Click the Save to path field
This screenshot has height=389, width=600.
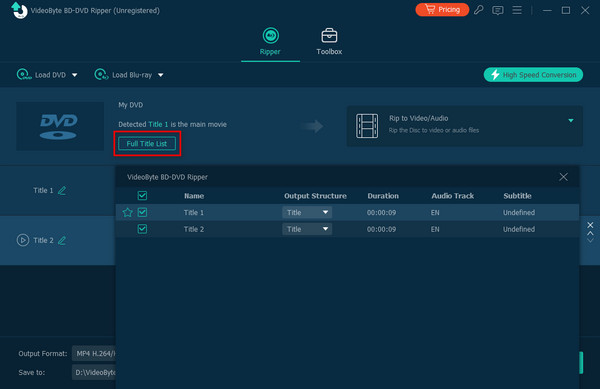[x=94, y=372]
